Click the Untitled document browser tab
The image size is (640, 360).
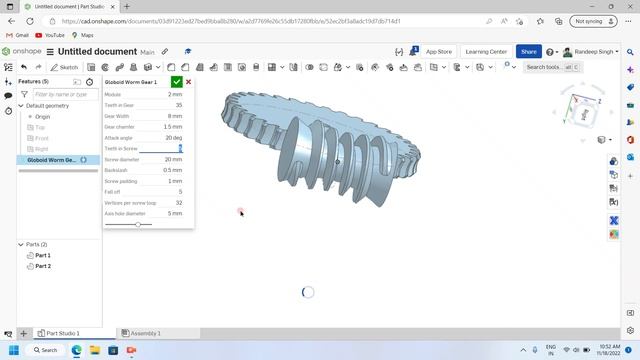(69, 7)
